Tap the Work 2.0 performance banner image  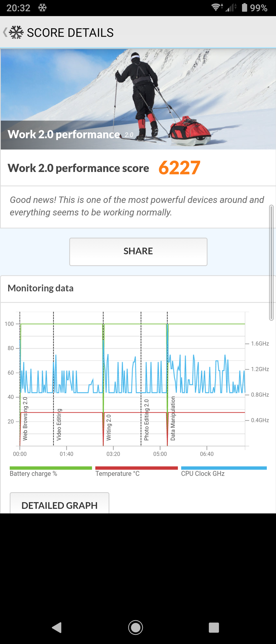(x=138, y=99)
